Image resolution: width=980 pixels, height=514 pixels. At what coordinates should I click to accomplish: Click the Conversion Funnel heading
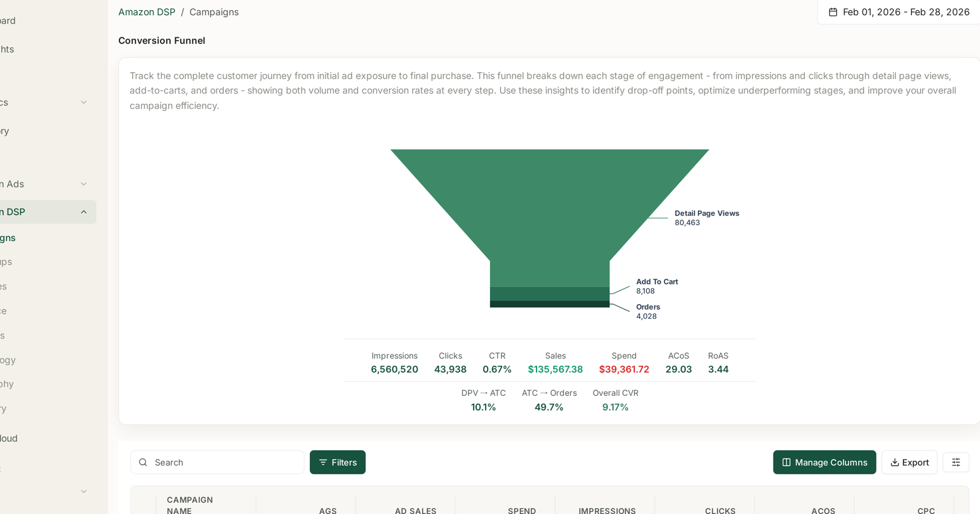click(x=162, y=40)
